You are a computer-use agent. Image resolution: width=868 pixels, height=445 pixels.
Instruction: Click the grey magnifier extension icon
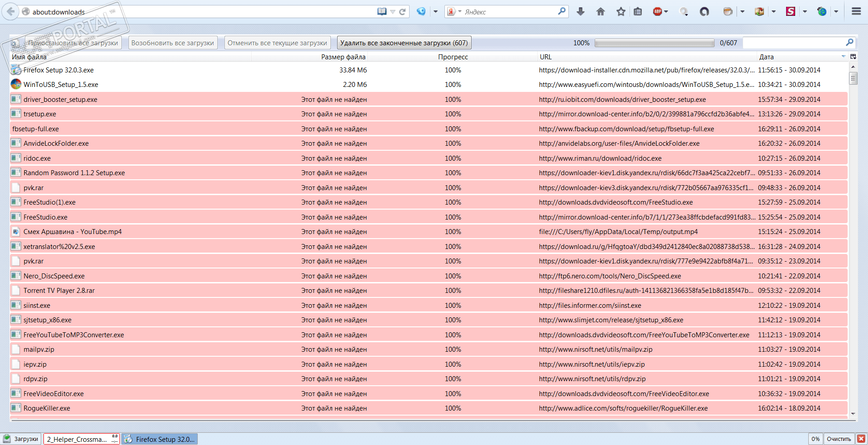(684, 12)
